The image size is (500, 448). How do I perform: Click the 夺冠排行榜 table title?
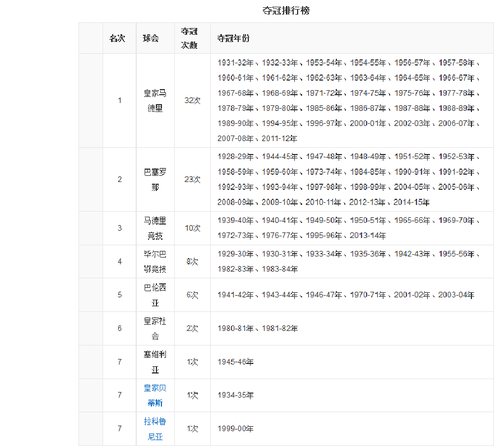click(x=286, y=11)
